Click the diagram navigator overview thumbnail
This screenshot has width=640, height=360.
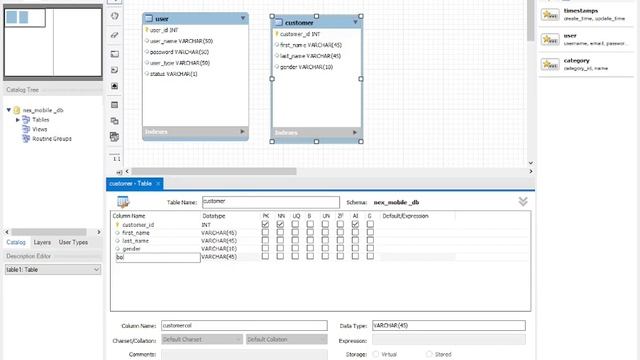[53, 42]
